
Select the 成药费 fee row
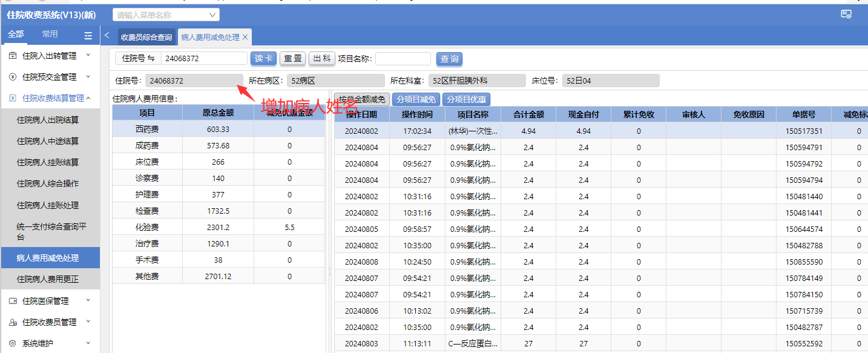coord(219,145)
